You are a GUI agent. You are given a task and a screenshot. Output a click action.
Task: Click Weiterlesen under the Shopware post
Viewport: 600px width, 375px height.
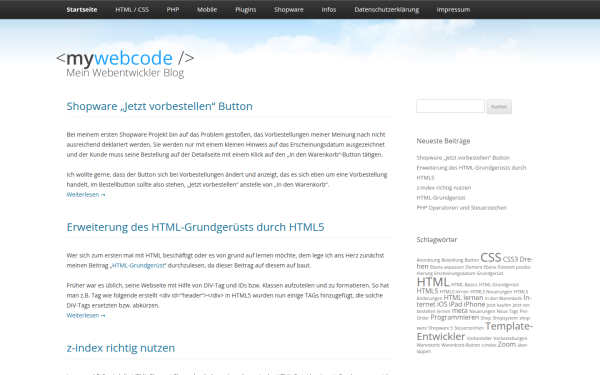(x=86, y=194)
